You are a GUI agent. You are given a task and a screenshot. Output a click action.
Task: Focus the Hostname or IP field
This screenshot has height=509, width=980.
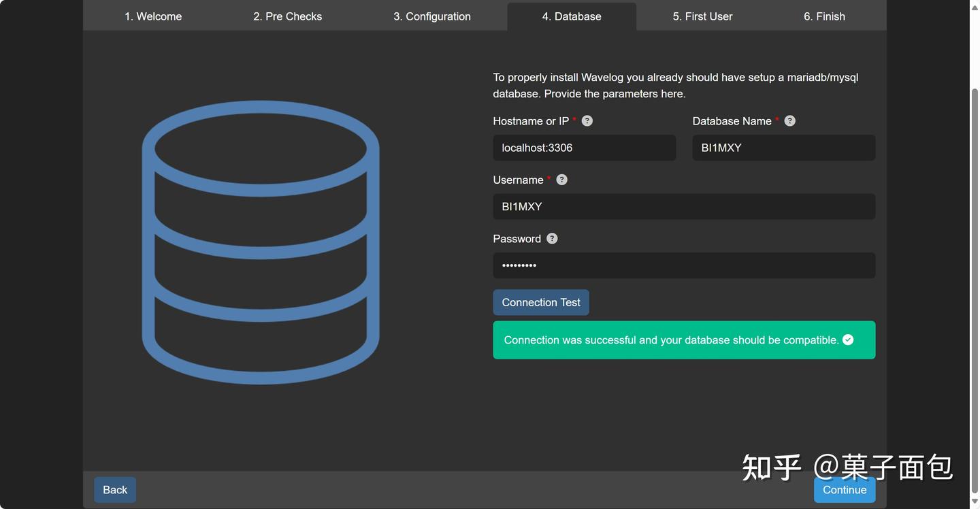tap(584, 148)
